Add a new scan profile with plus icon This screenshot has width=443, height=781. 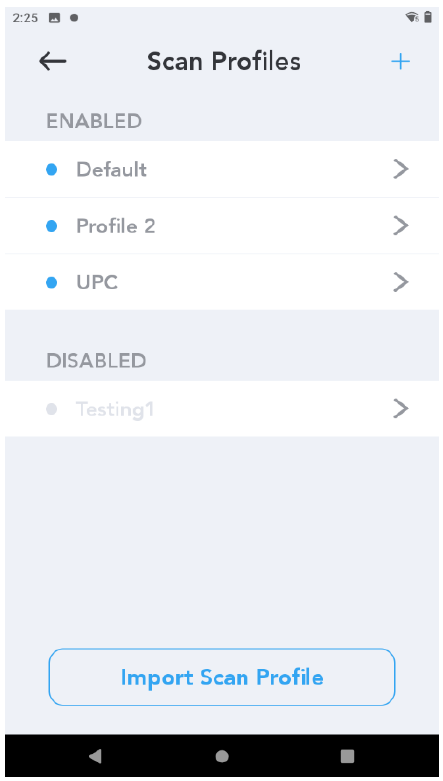pyautogui.click(x=400, y=61)
